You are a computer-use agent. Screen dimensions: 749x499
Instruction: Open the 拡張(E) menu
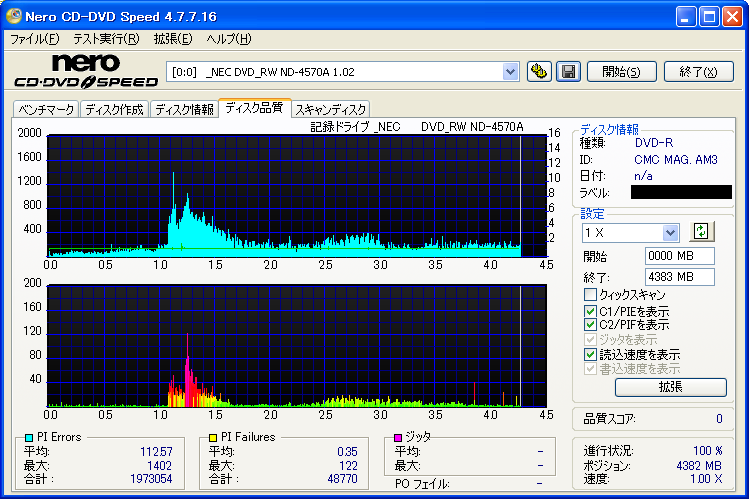click(173, 39)
